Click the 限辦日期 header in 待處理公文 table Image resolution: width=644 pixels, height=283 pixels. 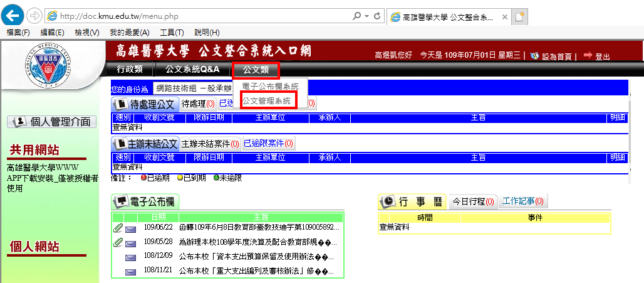pos(209,117)
